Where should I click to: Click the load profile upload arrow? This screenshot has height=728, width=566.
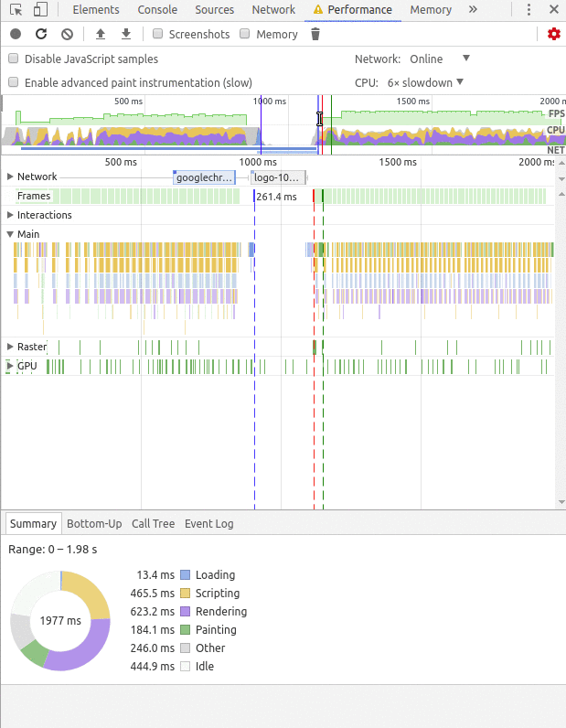pos(101,34)
